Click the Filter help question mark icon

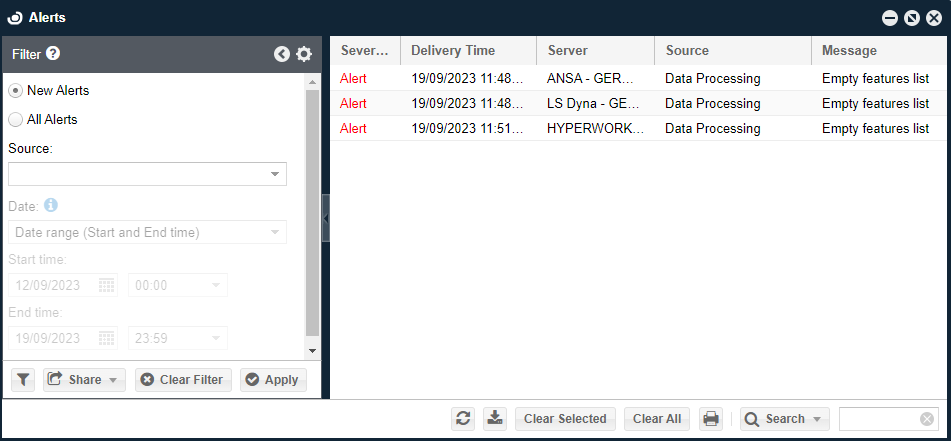(x=53, y=54)
